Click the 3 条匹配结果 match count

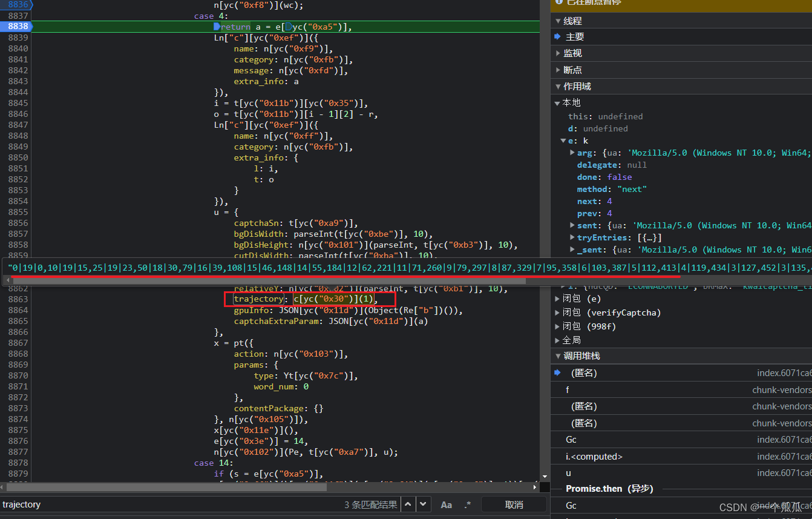370,504
